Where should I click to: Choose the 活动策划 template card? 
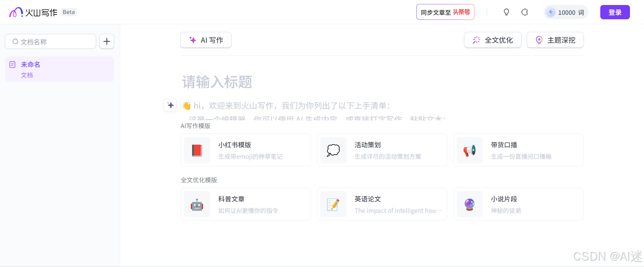coord(382,150)
